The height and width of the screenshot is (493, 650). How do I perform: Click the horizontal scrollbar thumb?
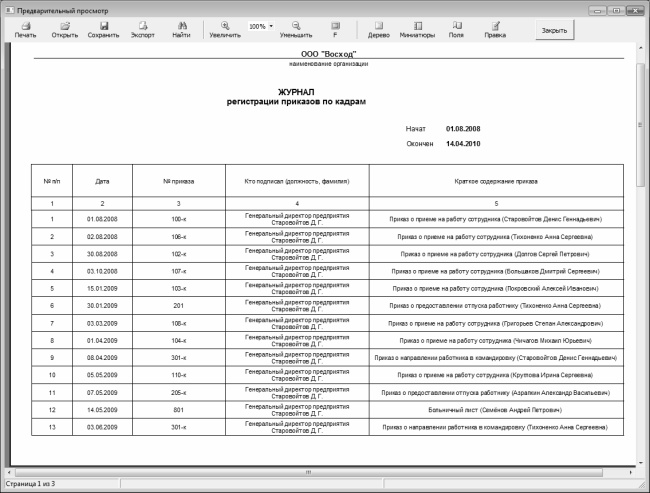[307, 471]
